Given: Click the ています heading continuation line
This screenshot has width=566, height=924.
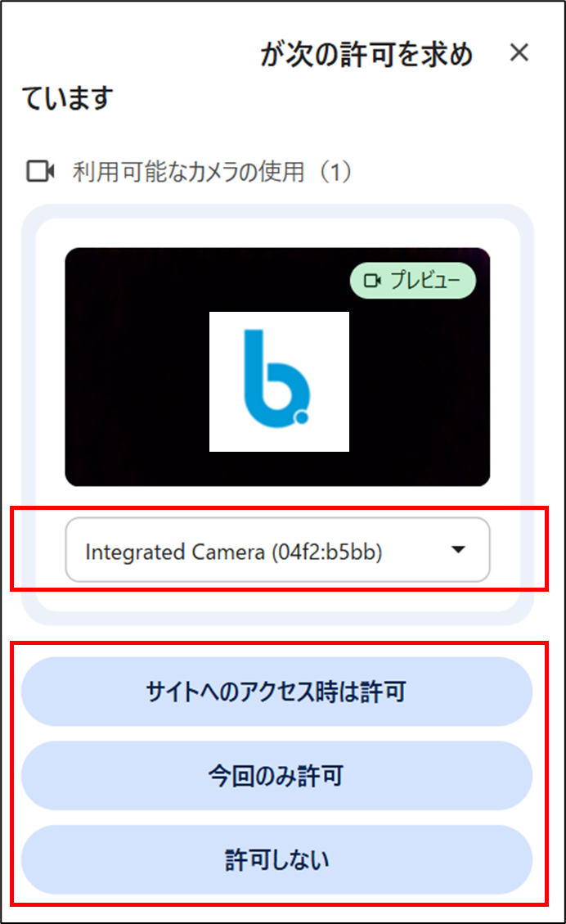Looking at the screenshot, I should pos(67,98).
